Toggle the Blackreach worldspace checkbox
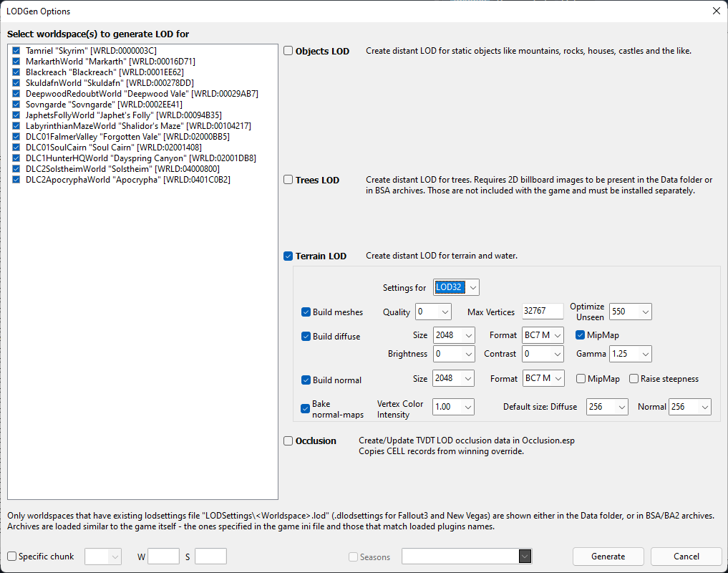This screenshot has width=728, height=573. 16,72
